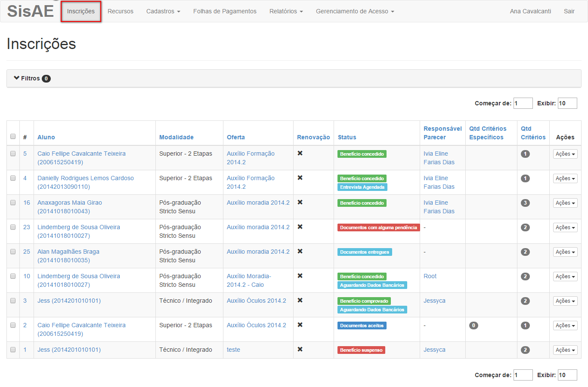Open Ações dropdown for inscription 23
Screen dimensions: 588x387
coord(565,227)
